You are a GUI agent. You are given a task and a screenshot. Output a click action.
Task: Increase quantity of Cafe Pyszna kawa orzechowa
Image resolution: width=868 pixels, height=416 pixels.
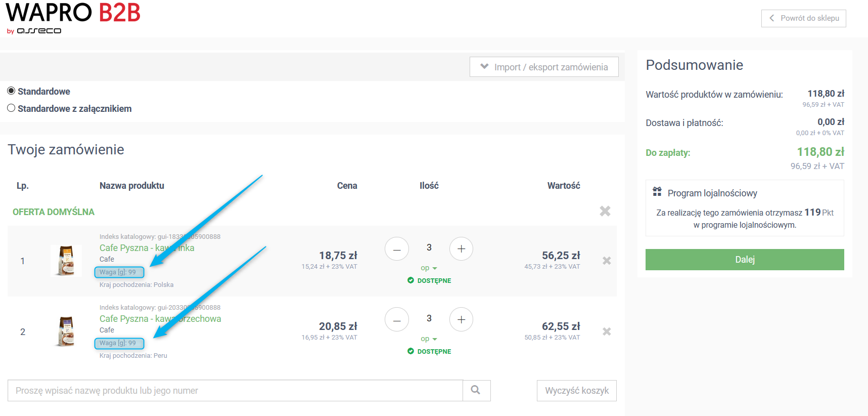pos(461,320)
